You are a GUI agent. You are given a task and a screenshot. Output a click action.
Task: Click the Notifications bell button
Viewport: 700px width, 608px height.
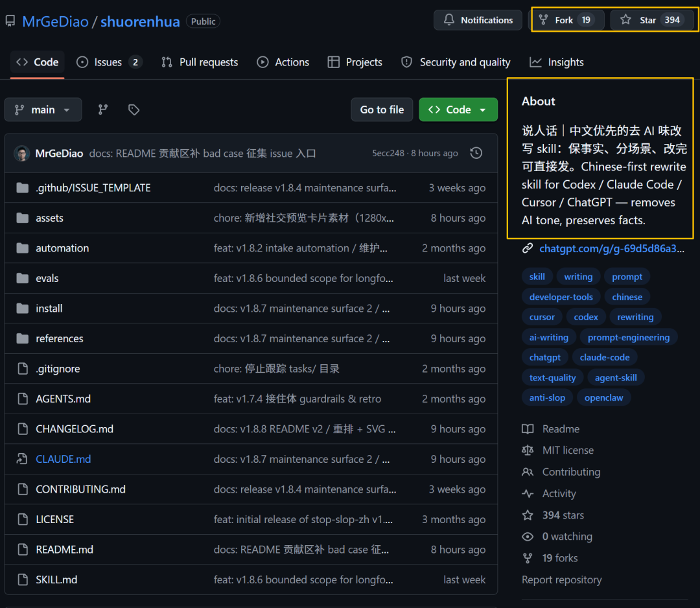click(478, 20)
